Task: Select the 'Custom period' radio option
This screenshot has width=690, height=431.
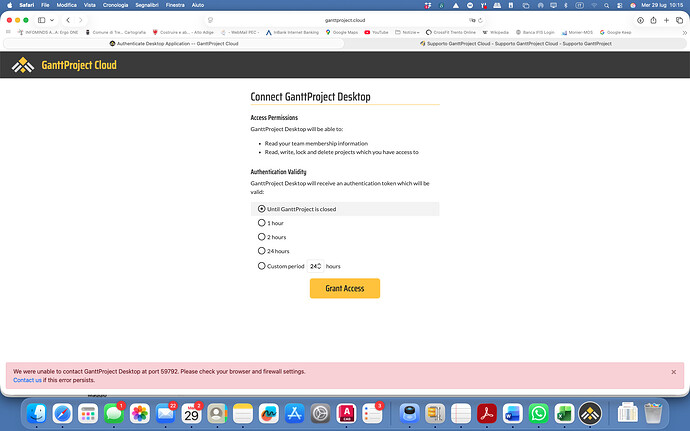Action: point(261,266)
